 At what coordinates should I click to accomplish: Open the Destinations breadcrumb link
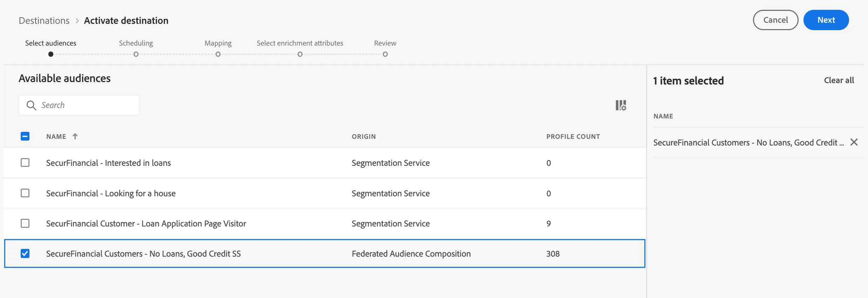pos(44,21)
